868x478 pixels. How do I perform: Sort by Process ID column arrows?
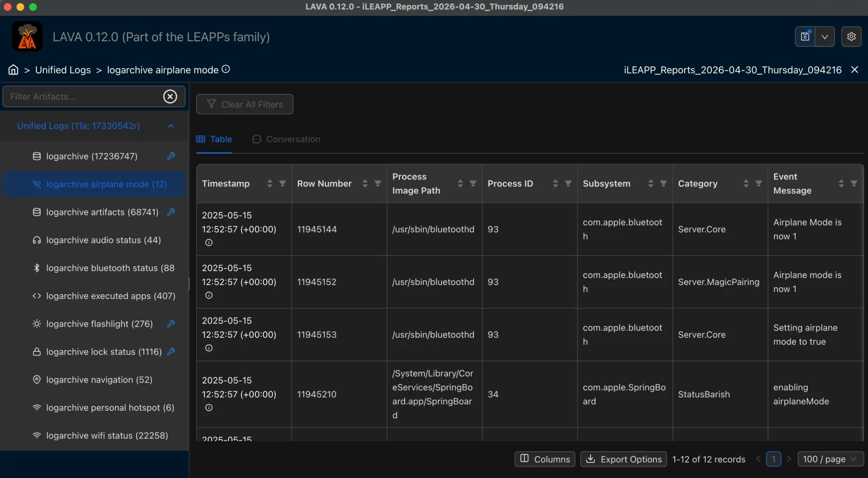[x=556, y=184]
